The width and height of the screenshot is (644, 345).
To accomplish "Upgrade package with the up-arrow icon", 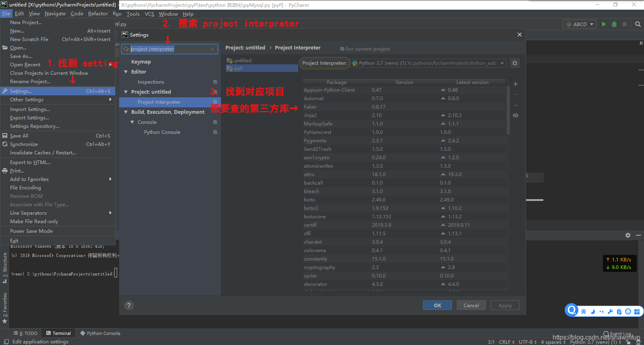I will (516, 105).
